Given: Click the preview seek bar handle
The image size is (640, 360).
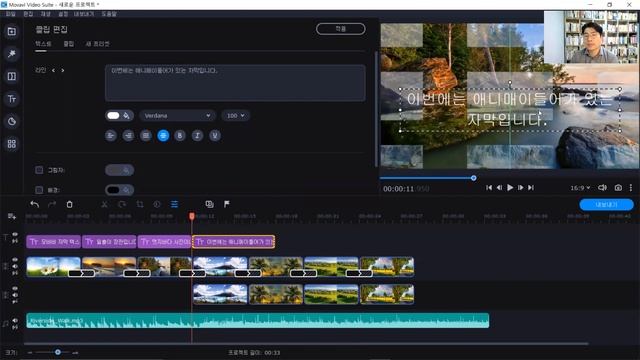Looking at the screenshot, I should tap(473, 178).
